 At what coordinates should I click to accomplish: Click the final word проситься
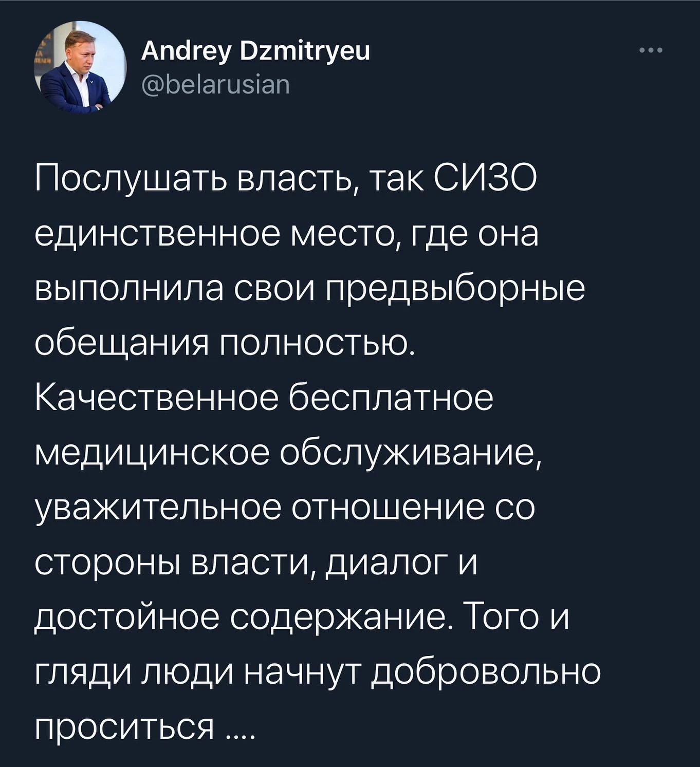click(124, 728)
